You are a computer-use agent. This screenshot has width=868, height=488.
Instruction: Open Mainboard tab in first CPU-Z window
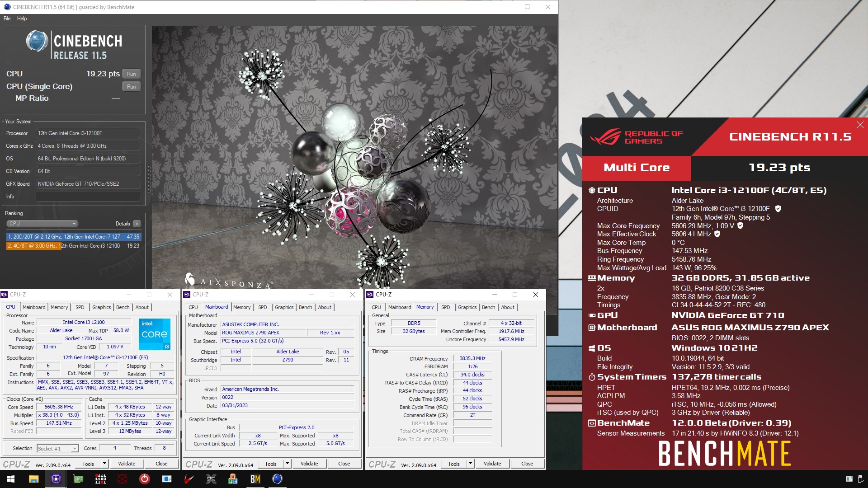pyautogui.click(x=34, y=307)
